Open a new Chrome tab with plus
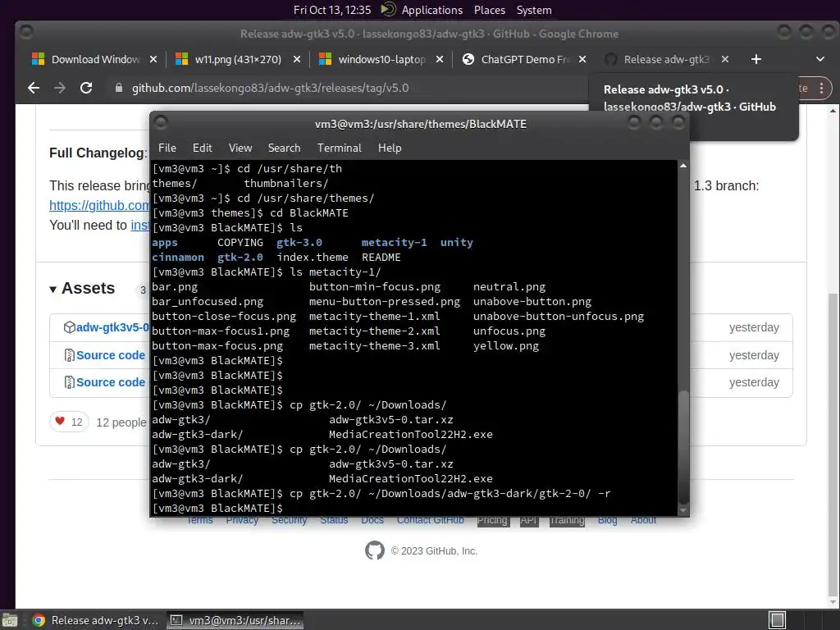Viewport: 840px width, 630px height. [x=756, y=59]
